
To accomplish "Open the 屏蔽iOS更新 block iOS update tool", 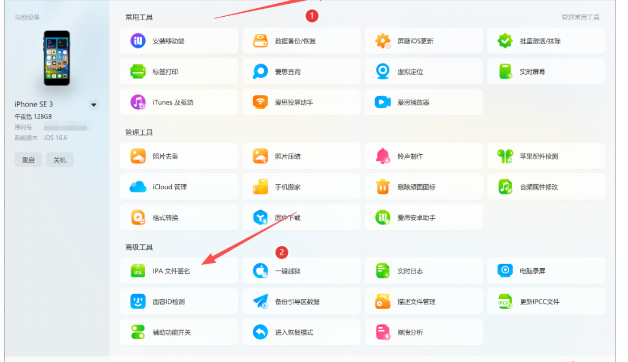I will pyautogui.click(x=424, y=41).
